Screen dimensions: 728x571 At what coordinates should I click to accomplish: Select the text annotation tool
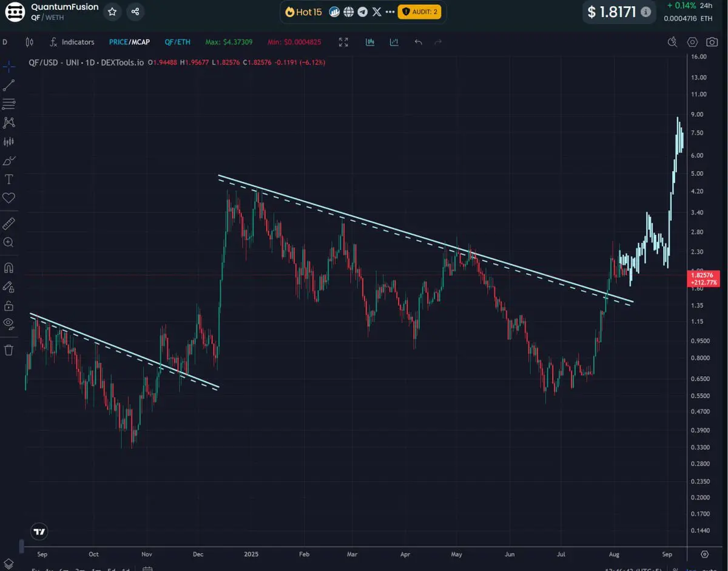(x=8, y=179)
